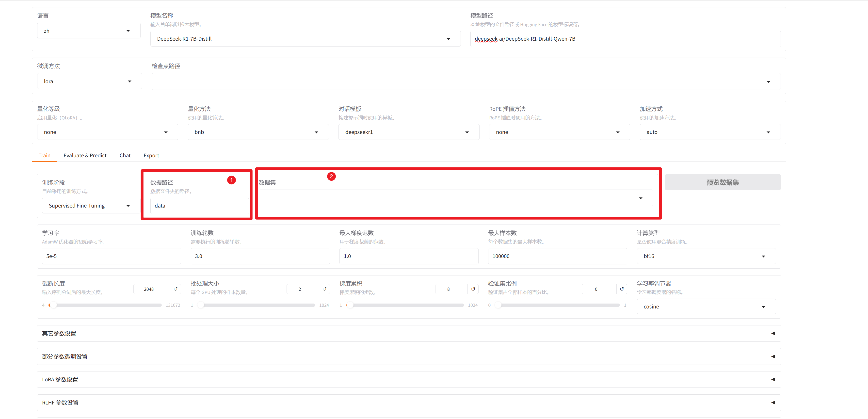Reset the 验证集比例 value icon

pyautogui.click(x=621, y=289)
